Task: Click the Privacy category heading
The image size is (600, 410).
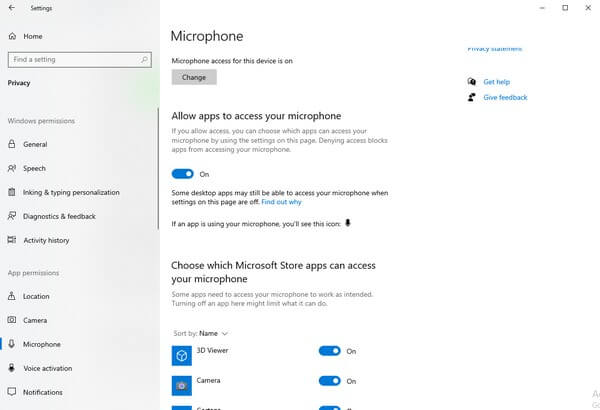Action: pos(19,83)
